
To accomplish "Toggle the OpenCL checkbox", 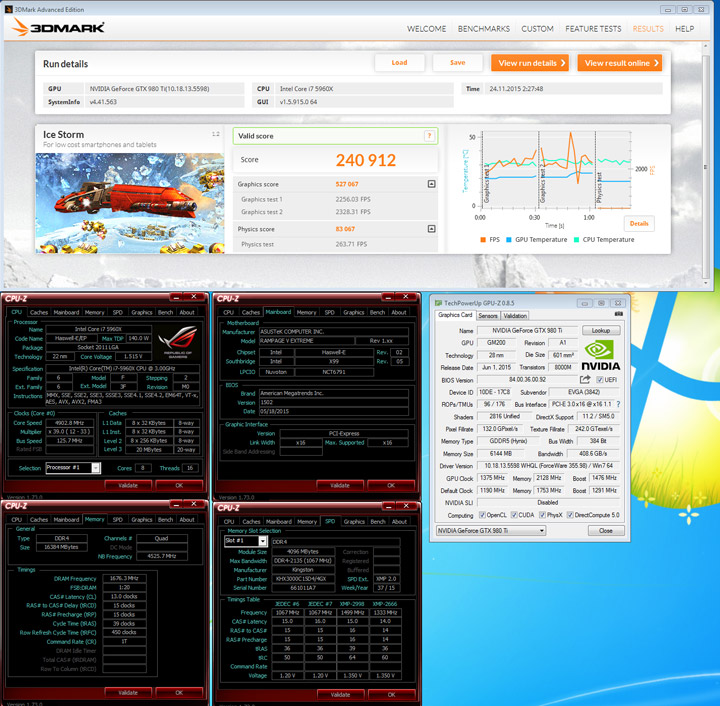I will (x=482, y=515).
